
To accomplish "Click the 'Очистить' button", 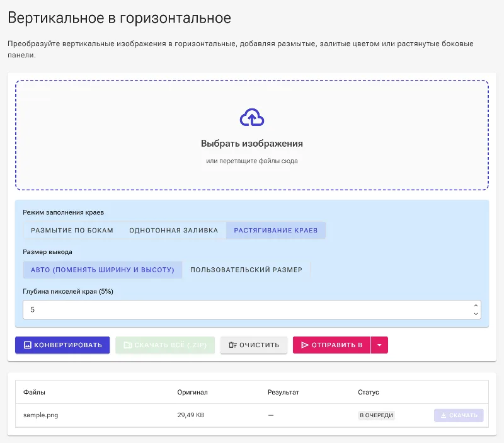I will (254, 345).
